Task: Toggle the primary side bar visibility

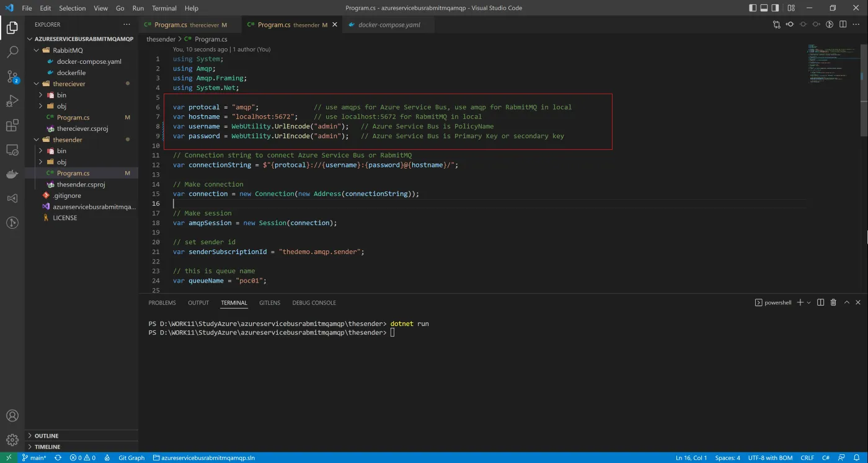Action: click(753, 8)
